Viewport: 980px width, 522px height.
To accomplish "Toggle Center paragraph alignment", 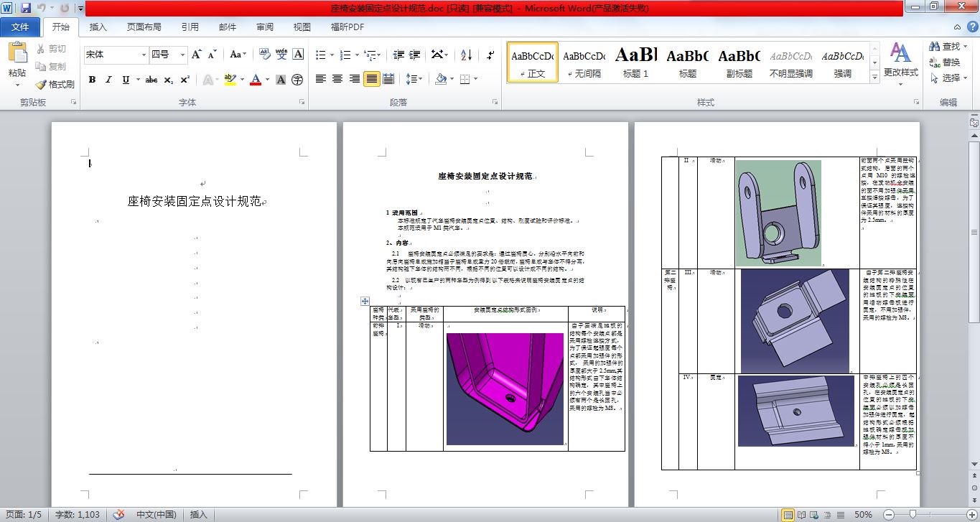I will (x=337, y=79).
